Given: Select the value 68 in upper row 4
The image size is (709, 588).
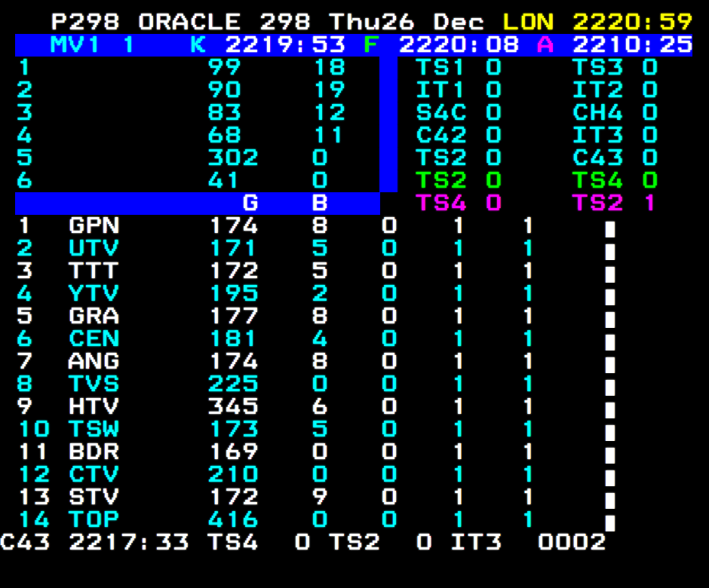Looking at the screenshot, I should coord(224,135).
